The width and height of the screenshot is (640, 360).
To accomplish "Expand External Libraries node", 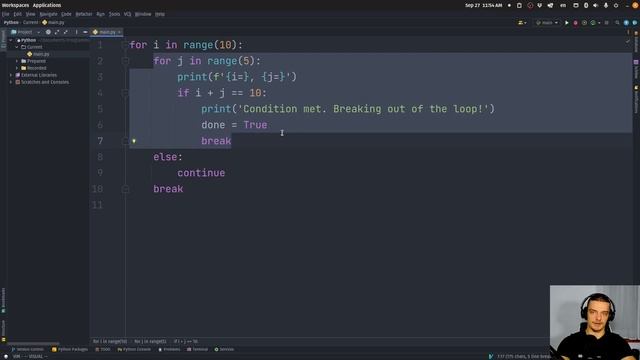I will coord(11,75).
